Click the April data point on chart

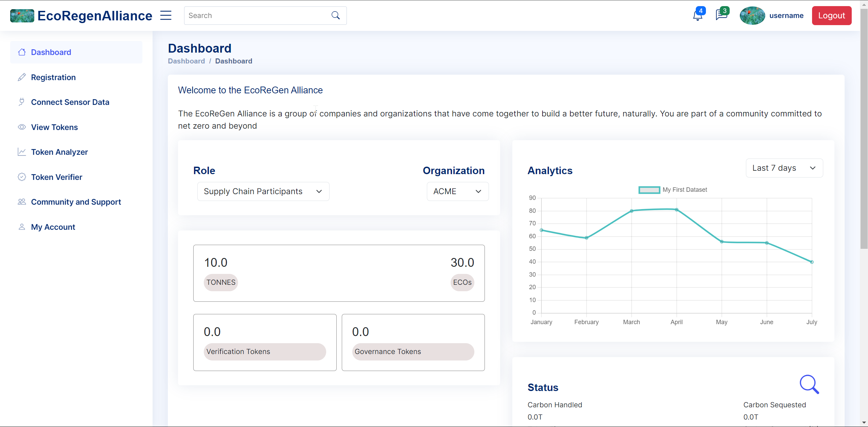[x=676, y=210]
